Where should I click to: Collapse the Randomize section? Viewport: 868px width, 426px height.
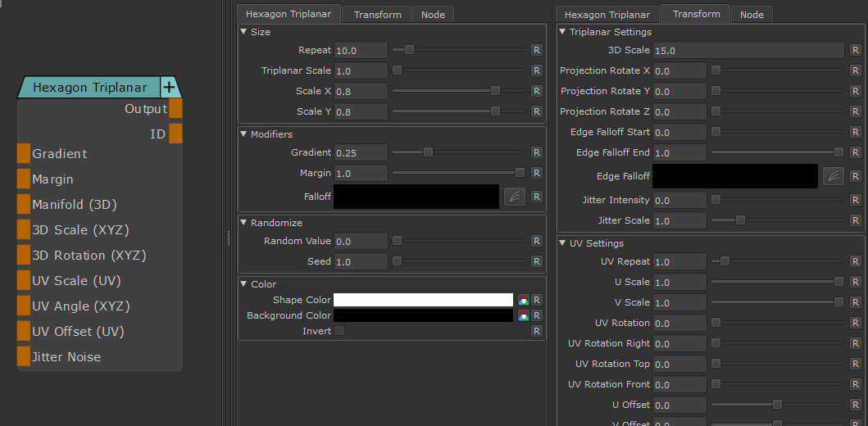(244, 223)
